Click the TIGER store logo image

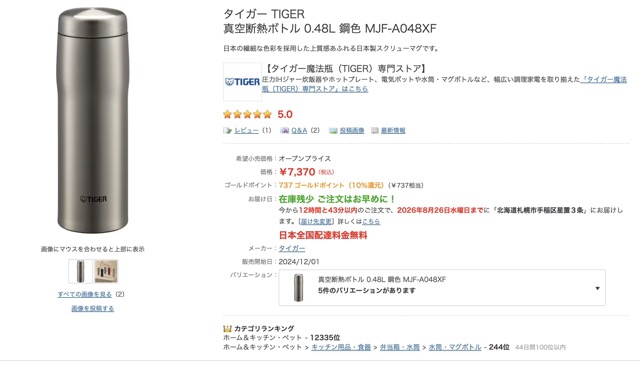pos(242,82)
